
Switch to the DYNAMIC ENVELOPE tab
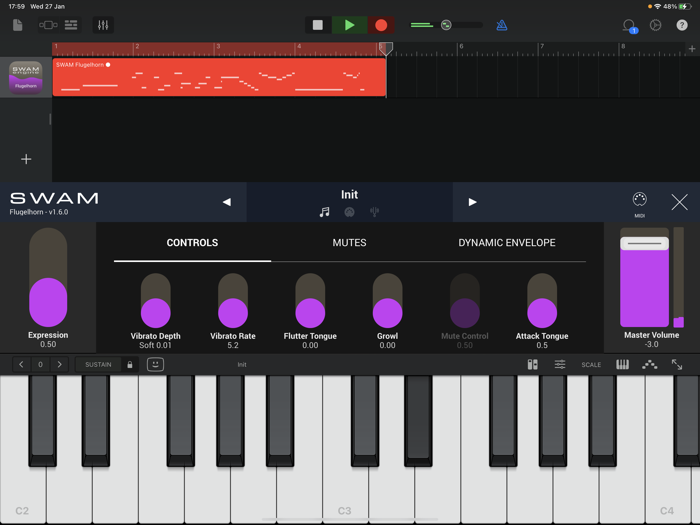click(x=507, y=243)
